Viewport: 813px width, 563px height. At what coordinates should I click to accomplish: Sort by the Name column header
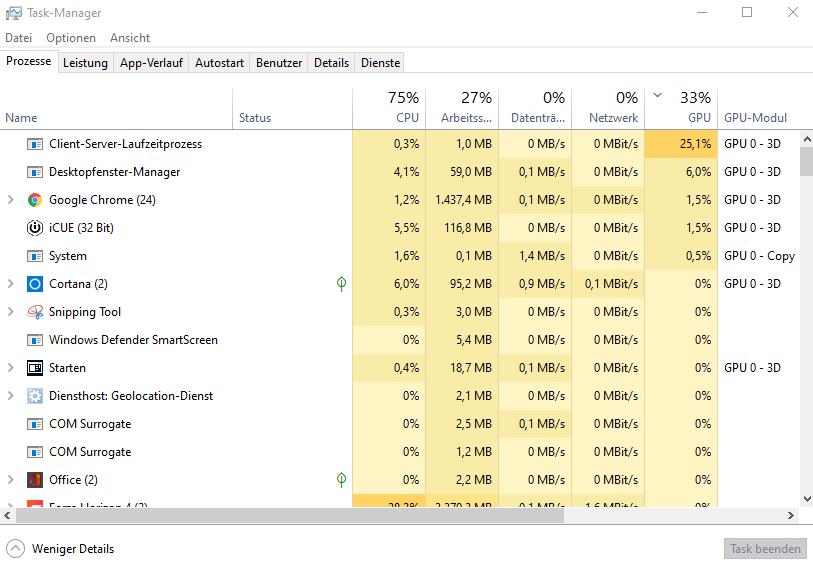click(x=116, y=108)
